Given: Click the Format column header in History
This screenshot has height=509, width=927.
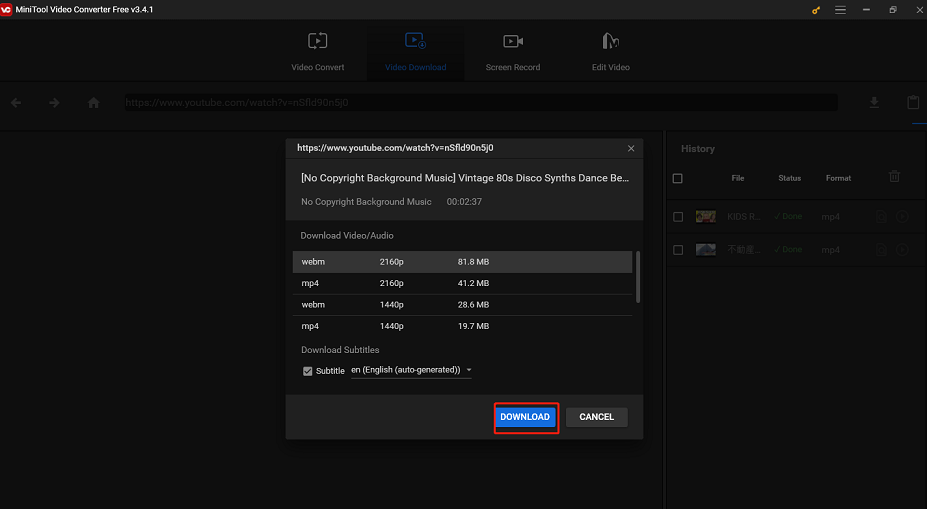Looking at the screenshot, I should tap(838, 178).
